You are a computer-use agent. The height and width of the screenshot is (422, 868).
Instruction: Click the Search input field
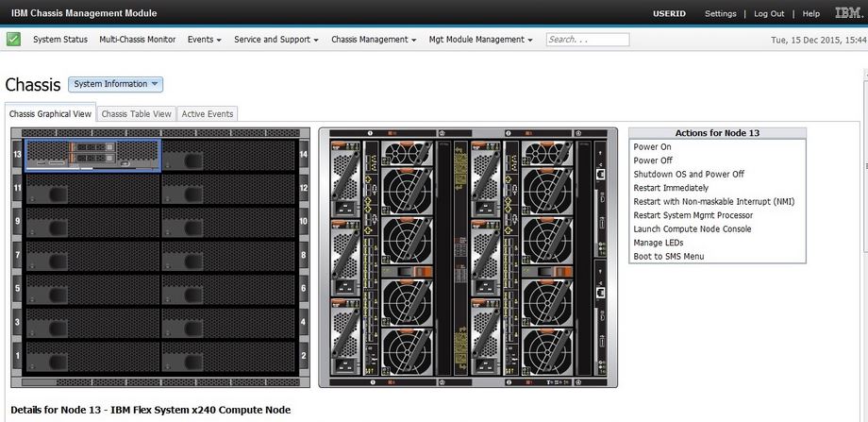(x=587, y=40)
